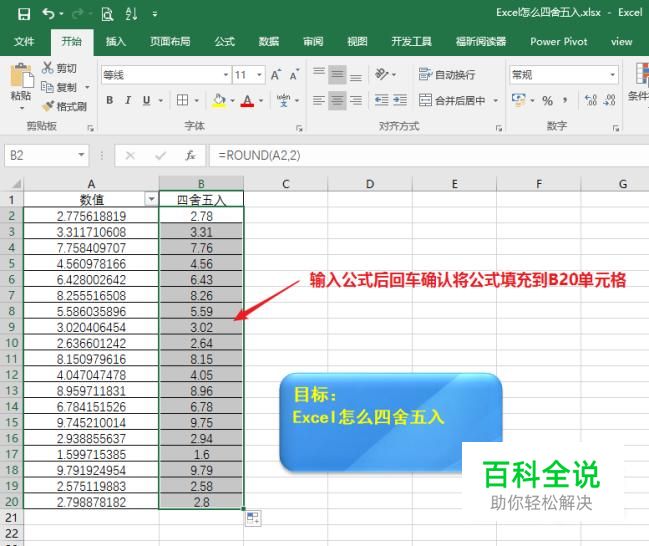649x546 pixels.
Task: Toggle Bottom Align
Action: pos(356,75)
